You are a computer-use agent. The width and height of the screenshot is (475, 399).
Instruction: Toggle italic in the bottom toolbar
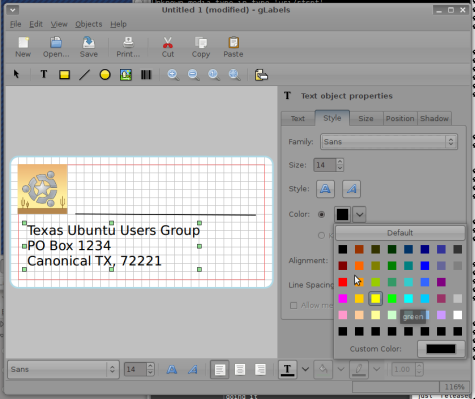click(193, 369)
